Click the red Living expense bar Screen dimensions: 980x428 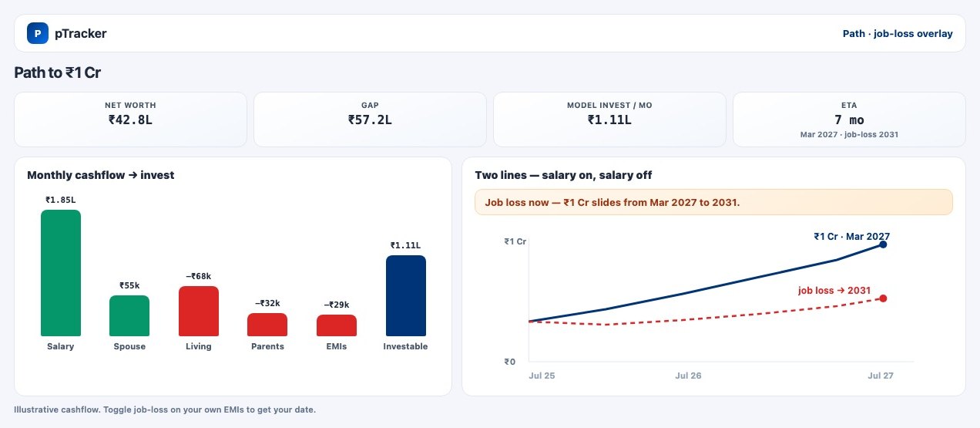[199, 312]
